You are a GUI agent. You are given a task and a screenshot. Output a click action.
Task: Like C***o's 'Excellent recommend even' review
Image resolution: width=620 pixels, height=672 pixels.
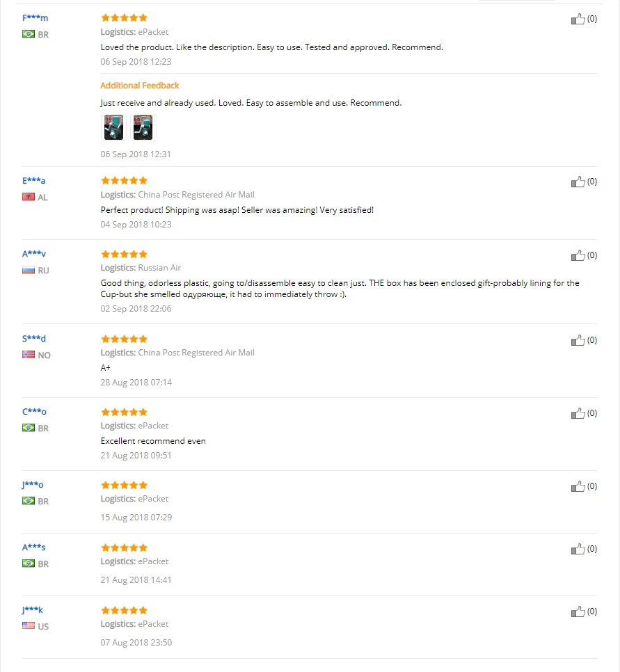[578, 413]
